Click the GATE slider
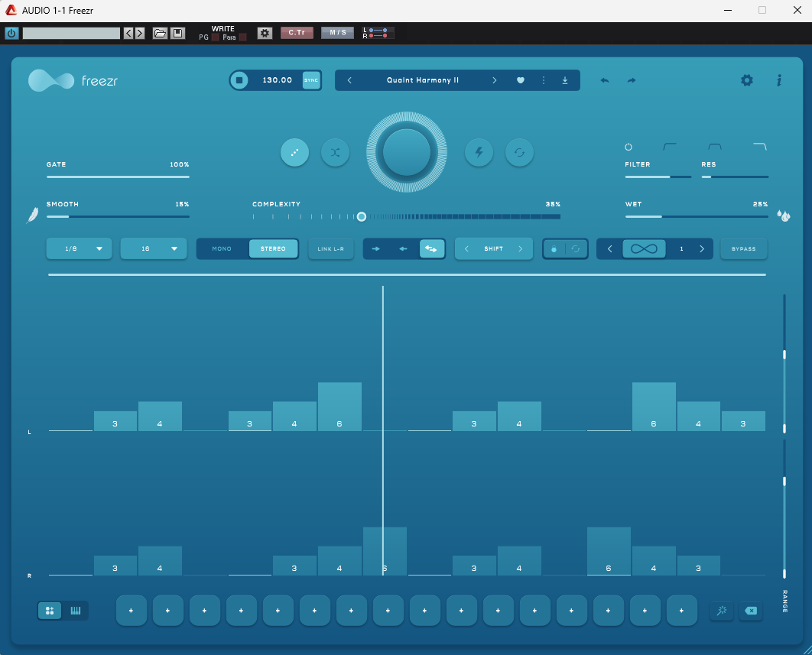The height and width of the screenshot is (655, 812). [118, 177]
